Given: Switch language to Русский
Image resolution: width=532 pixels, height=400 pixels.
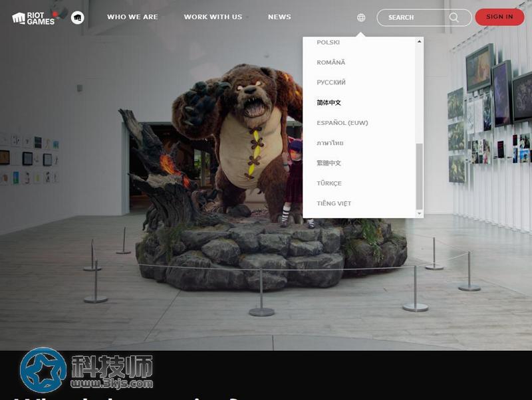Looking at the screenshot, I should (x=331, y=82).
